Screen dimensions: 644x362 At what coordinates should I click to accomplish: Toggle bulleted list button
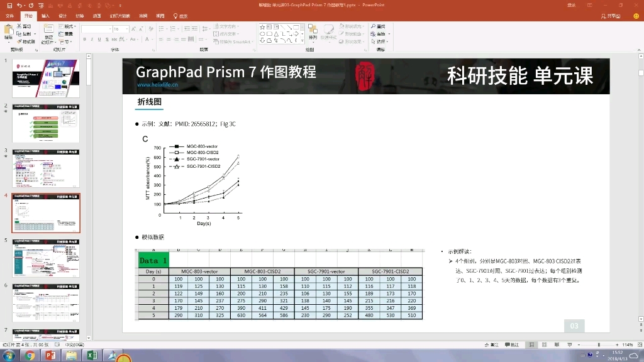coord(162,29)
